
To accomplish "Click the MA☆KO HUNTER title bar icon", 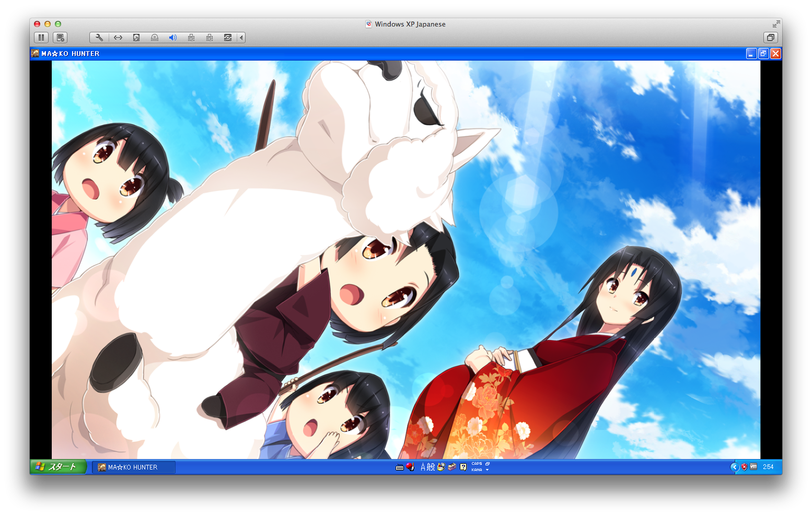I will [35, 53].
